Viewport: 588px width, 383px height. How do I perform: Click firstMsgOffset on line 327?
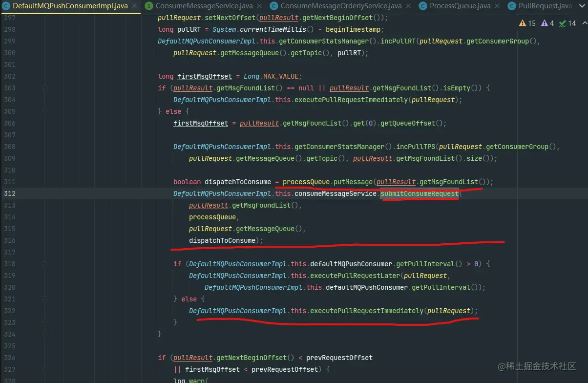coord(212,369)
